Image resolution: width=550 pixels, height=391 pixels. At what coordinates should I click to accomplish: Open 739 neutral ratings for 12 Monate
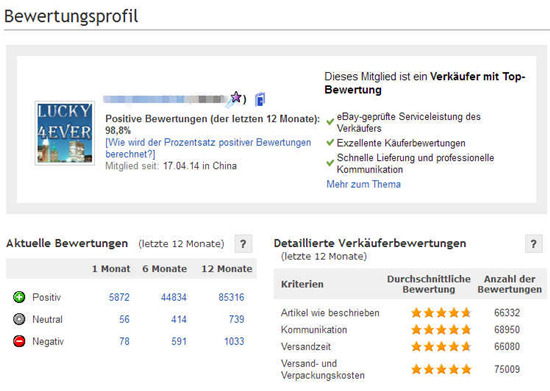pos(236,319)
